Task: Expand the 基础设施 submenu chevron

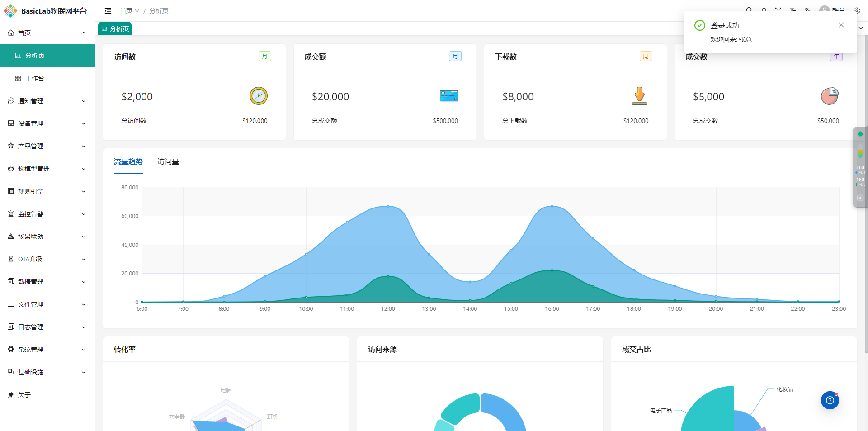Action: pyautogui.click(x=84, y=372)
